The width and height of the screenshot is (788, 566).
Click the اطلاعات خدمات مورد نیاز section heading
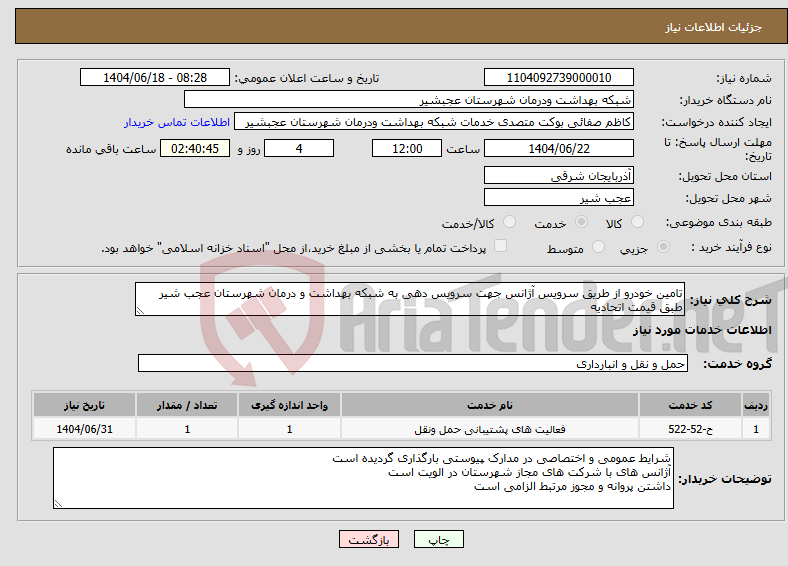[702, 330]
